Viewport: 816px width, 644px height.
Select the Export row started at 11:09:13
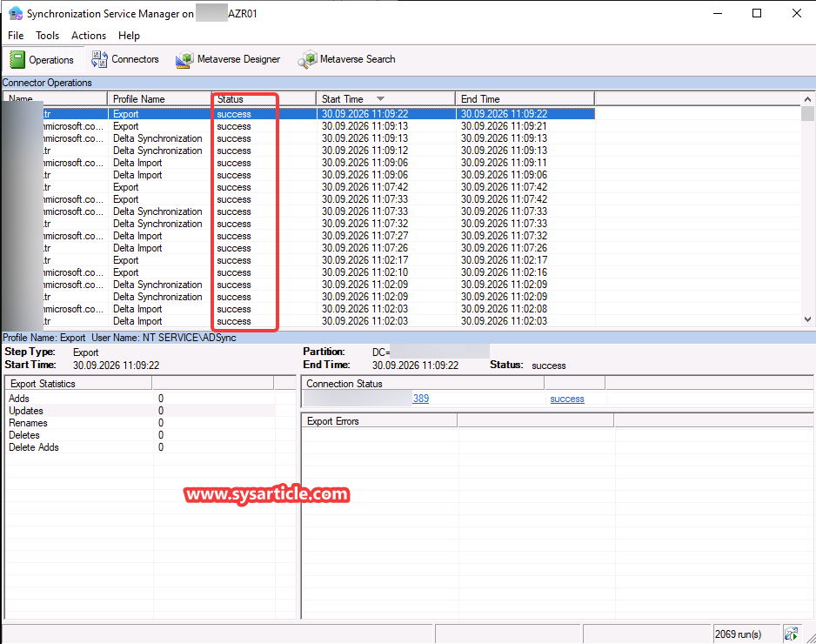click(298, 126)
